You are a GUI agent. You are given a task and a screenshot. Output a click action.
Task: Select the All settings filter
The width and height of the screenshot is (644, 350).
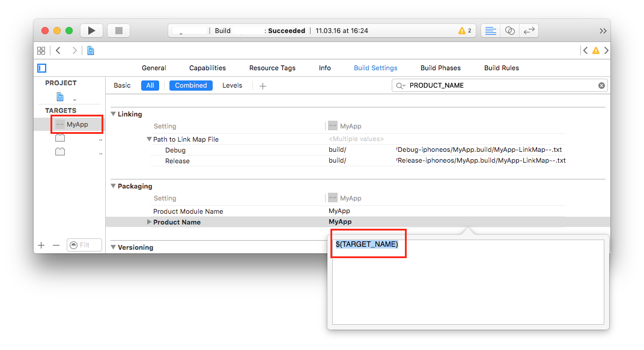(x=150, y=86)
